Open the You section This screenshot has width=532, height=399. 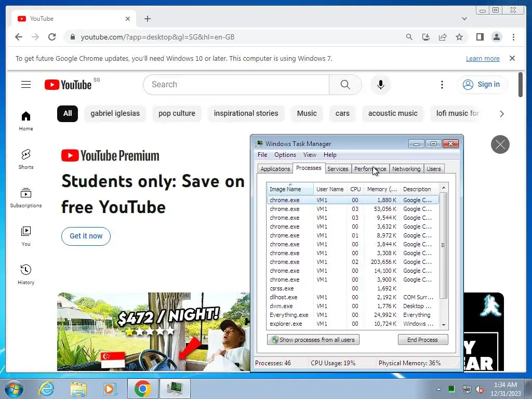pyautogui.click(x=26, y=236)
